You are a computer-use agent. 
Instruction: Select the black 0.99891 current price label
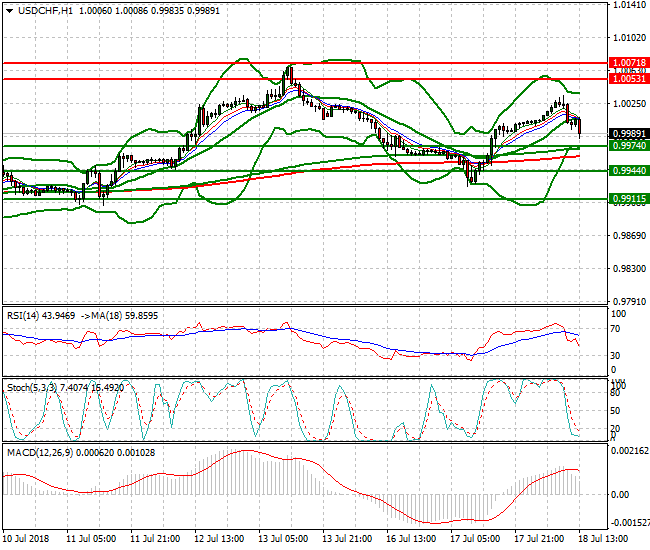coord(629,134)
